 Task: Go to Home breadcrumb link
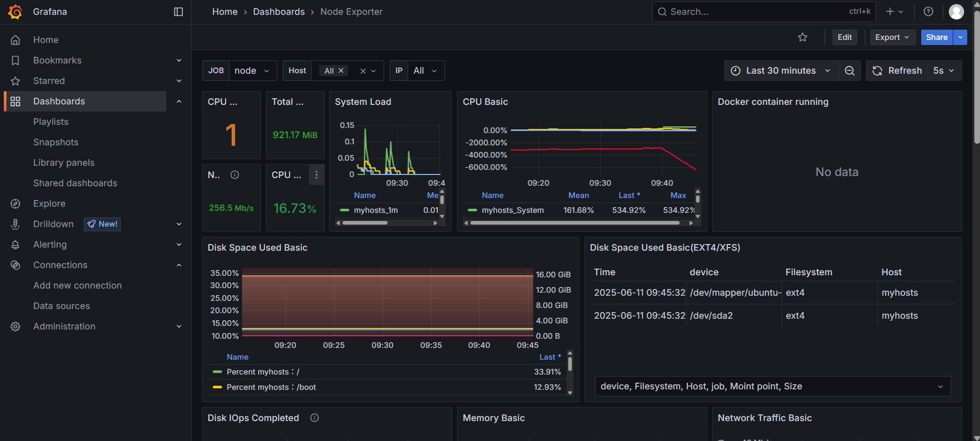click(x=225, y=12)
